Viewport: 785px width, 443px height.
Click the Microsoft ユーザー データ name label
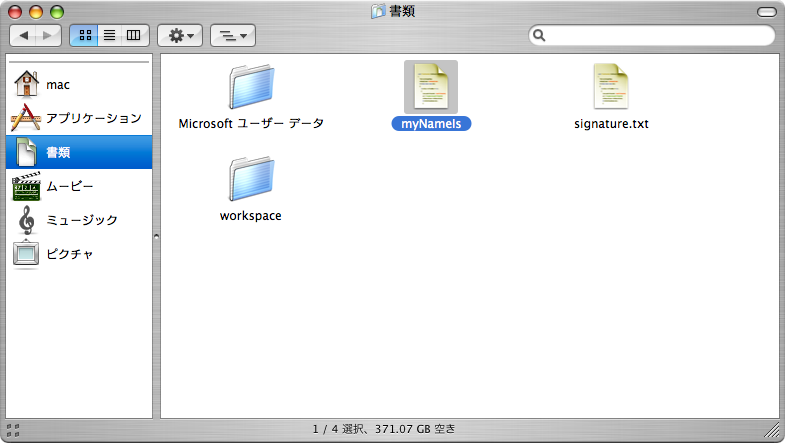[x=251, y=123]
